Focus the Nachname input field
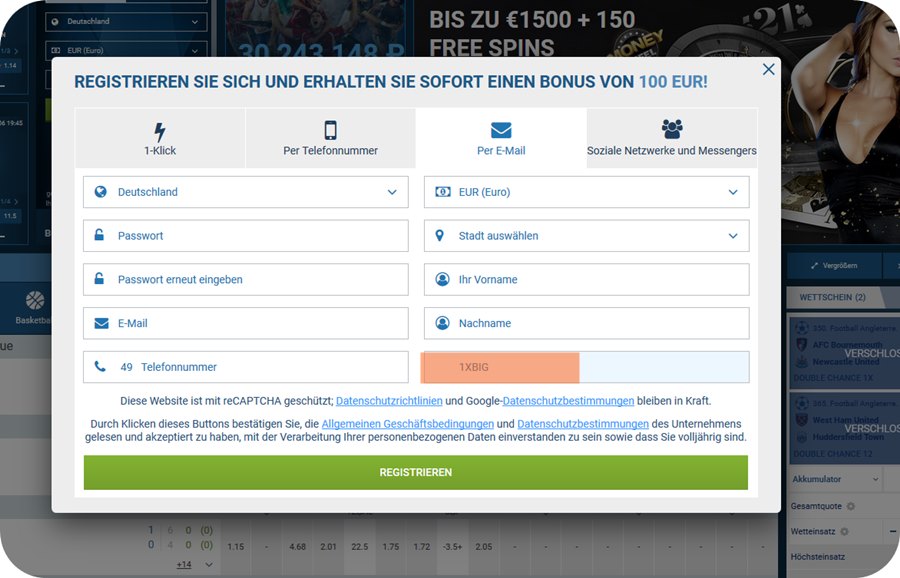The height and width of the screenshot is (578, 900). pyautogui.click(x=587, y=323)
